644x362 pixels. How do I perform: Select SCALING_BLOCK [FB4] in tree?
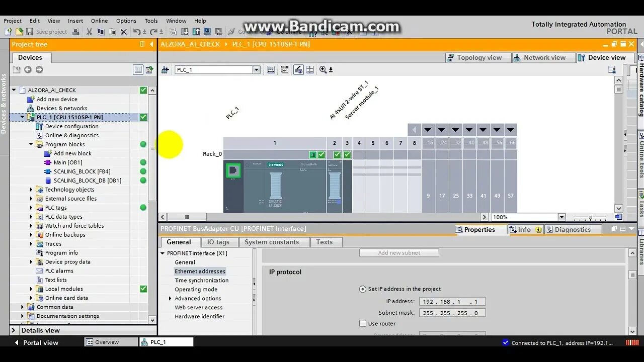(x=82, y=171)
